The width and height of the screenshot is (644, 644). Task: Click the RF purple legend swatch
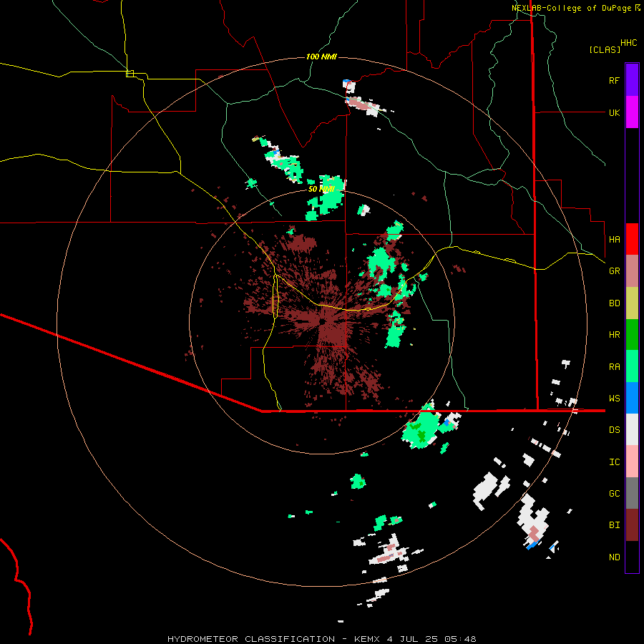pyautogui.click(x=632, y=79)
